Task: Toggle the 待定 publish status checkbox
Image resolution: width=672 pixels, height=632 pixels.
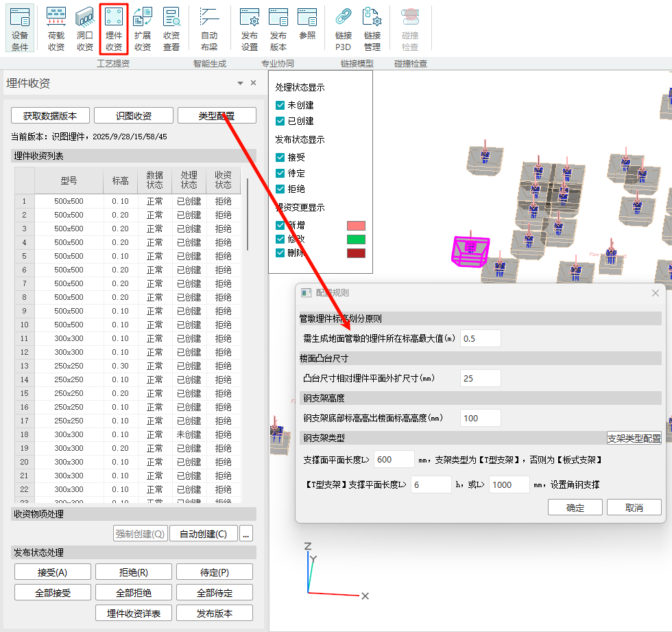Action: tap(280, 173)
